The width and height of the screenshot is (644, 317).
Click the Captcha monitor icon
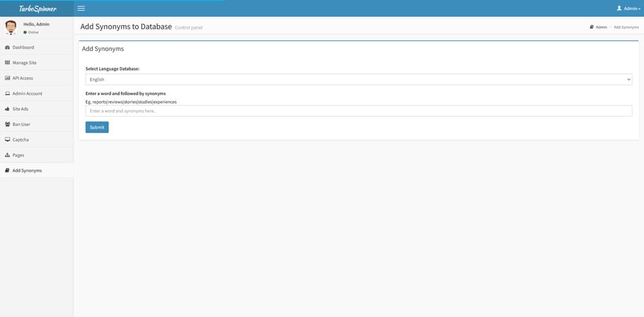pyautogui.click(x=7, y=140)
